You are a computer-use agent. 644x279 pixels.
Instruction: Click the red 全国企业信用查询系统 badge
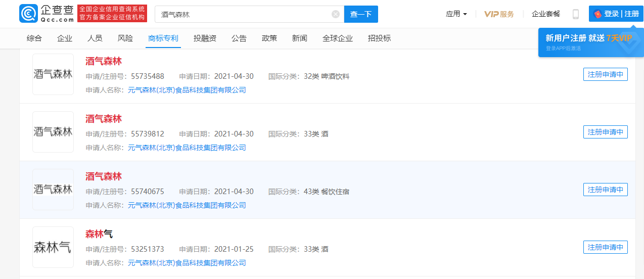point(112,14)
